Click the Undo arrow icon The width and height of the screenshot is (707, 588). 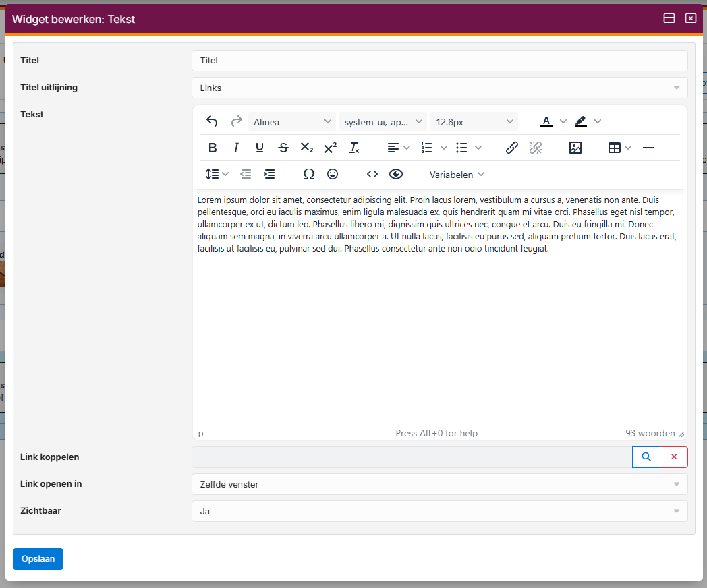[212, 121]
